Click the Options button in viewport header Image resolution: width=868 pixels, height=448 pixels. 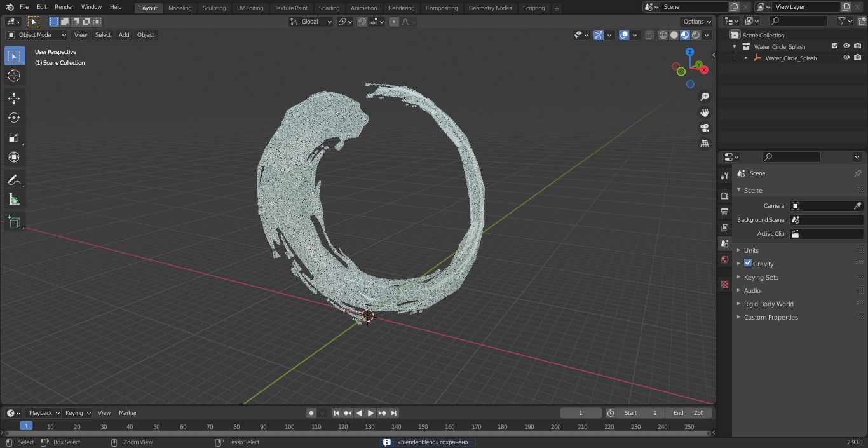point(697,22)
